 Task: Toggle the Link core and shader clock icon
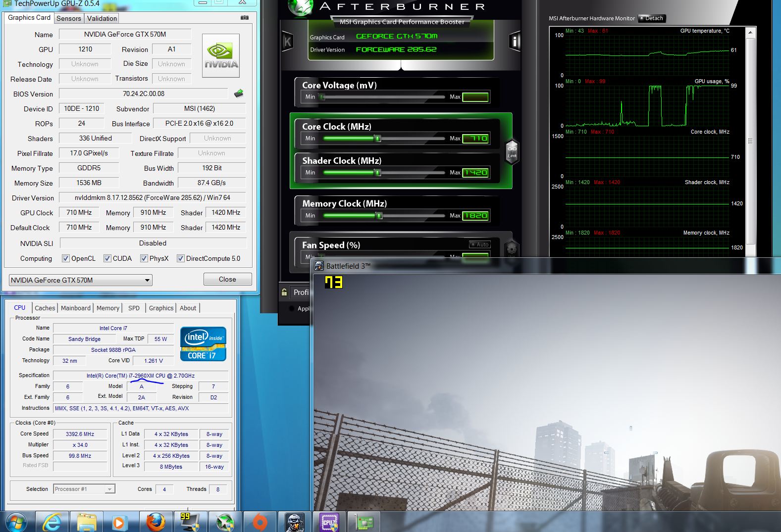(512, 151)
